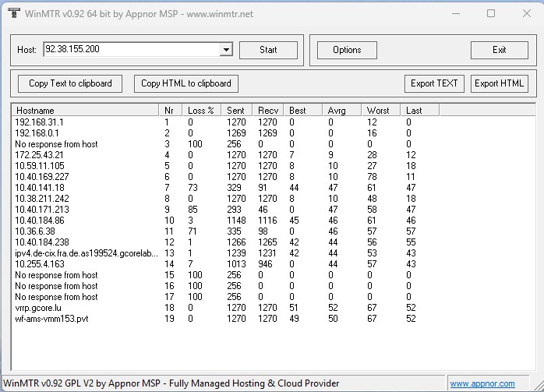
Task: Click Copy HTML to clipboard
Action: (185, 83)
